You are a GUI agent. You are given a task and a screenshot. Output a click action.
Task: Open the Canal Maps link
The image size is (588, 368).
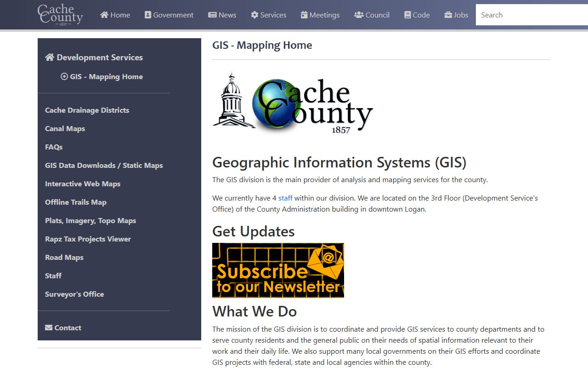pyautogui.click(x=65, y=128)
